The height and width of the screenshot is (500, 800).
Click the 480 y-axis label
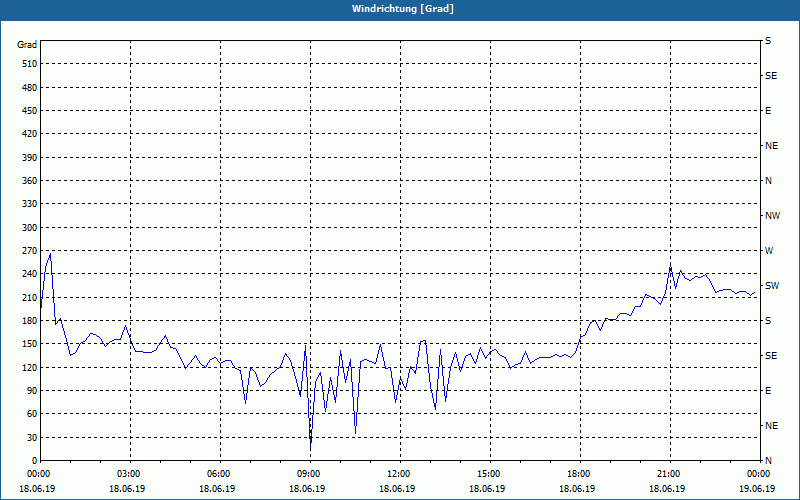click(30, 88)
